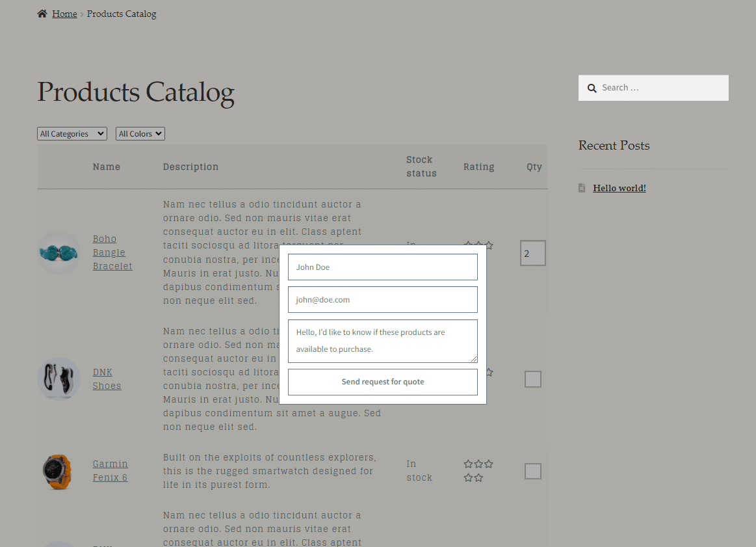Click the message textarea in quote popup

383,341
